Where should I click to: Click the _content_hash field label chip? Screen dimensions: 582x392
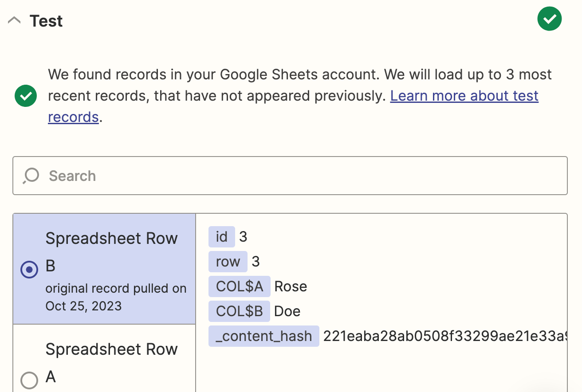263,336
